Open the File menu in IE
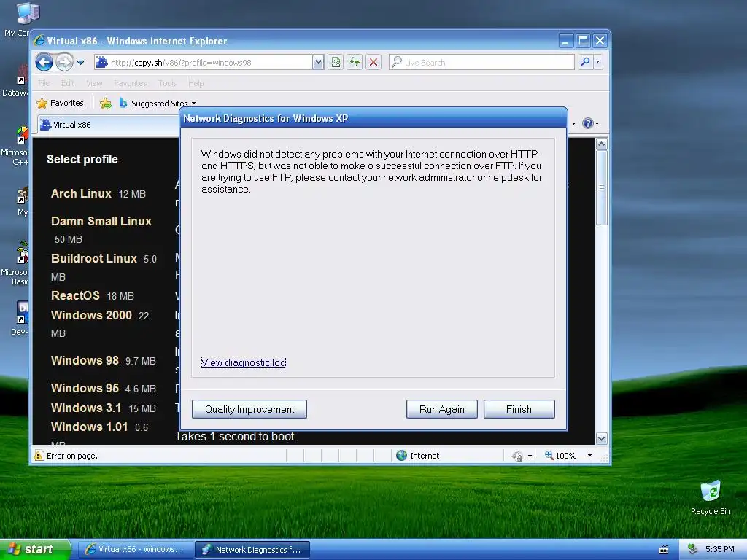 pyautogui.click(x=44, y=83)
